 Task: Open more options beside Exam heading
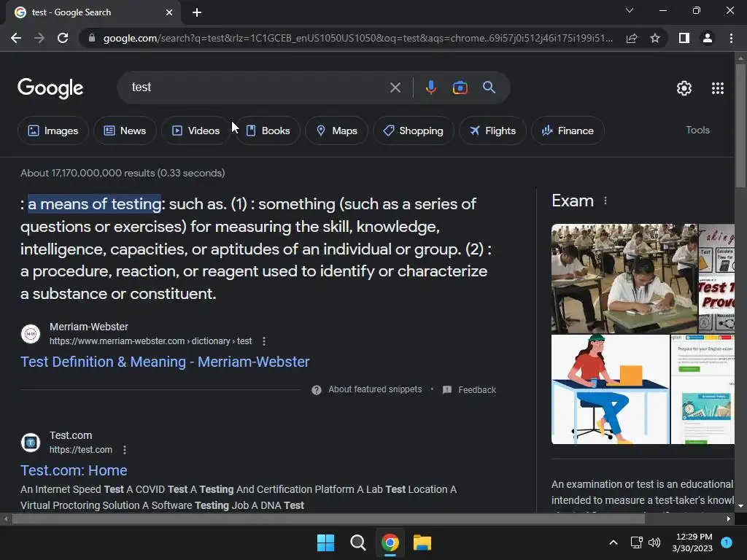605,201
